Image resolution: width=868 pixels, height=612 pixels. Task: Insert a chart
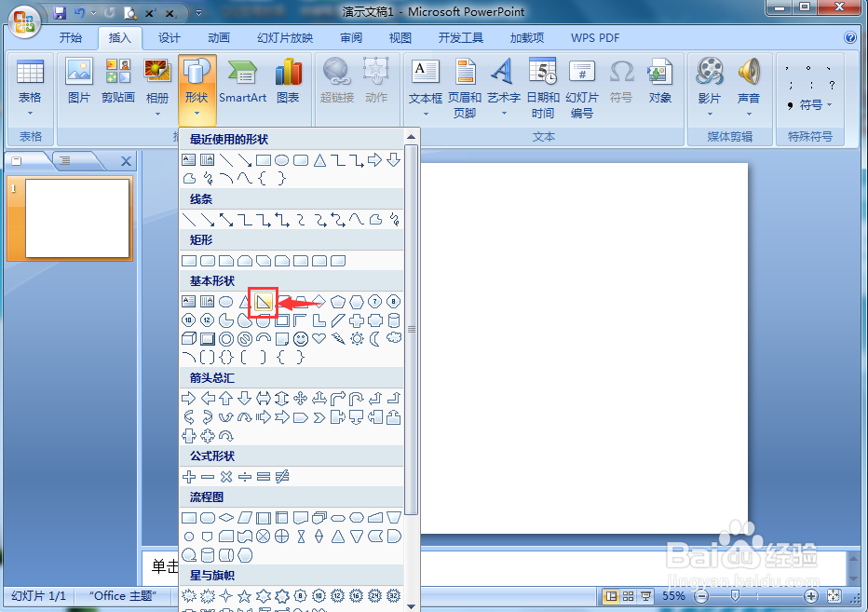(288, 81)
